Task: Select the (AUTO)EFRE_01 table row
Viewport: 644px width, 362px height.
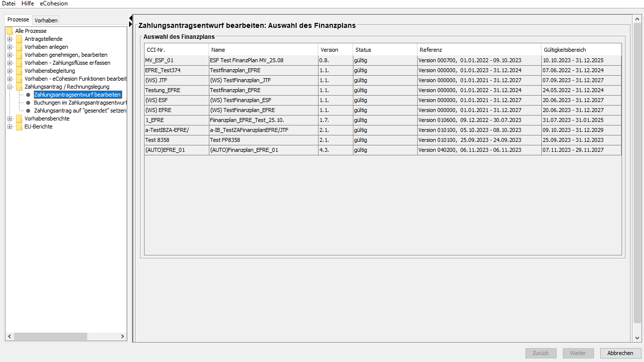Action: coord(176,150)
